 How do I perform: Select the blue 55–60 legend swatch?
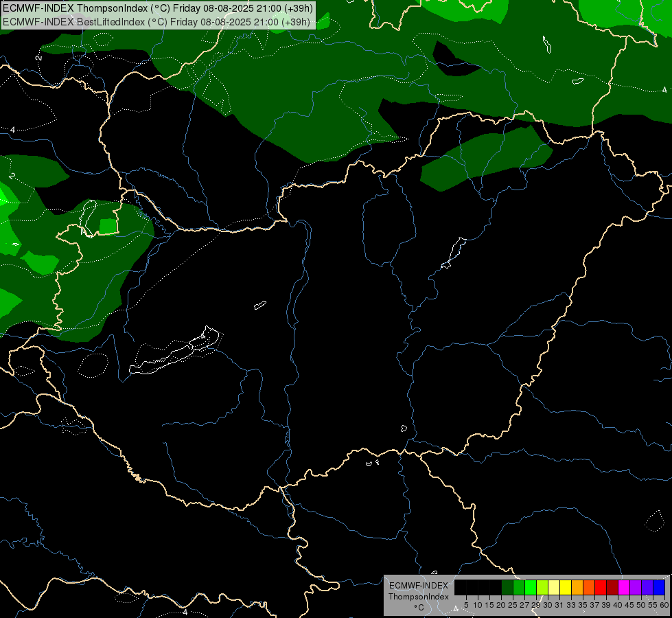coord(659,588)
